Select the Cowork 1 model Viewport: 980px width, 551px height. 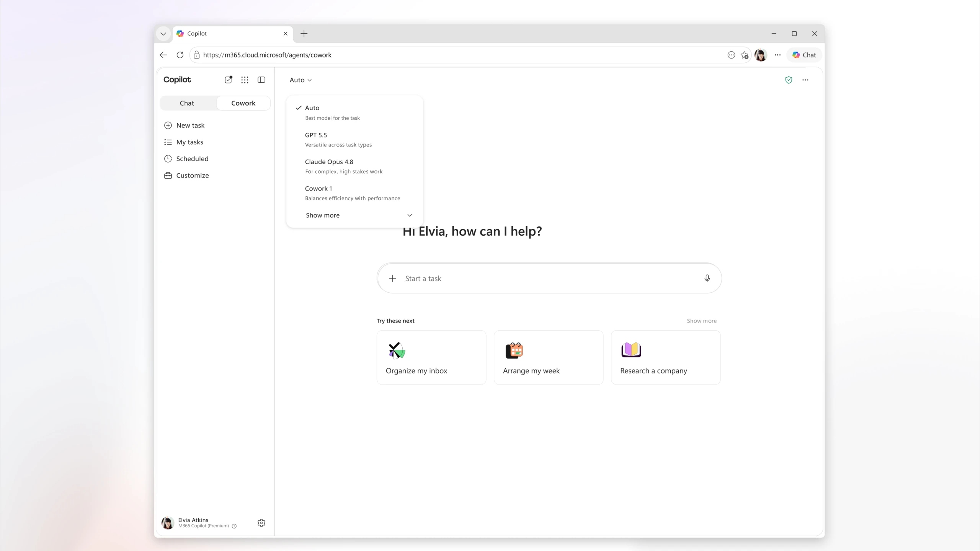point(355,193)
